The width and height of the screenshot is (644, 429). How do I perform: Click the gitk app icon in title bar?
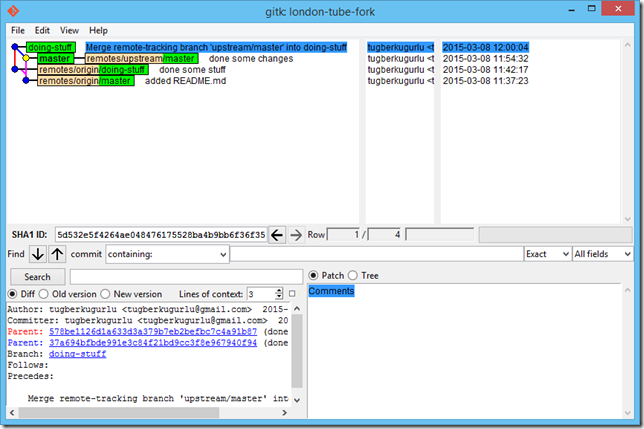[x=13, y=11]
